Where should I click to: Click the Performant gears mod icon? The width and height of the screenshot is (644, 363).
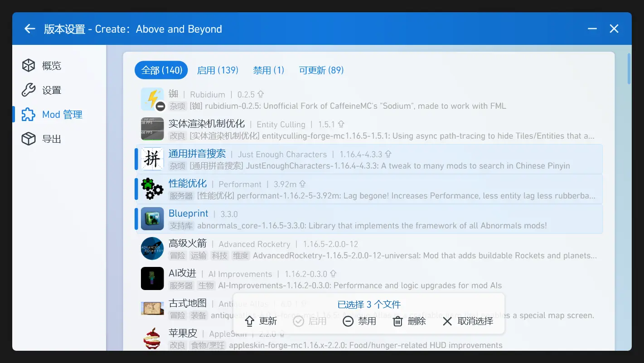pos(152,189)
